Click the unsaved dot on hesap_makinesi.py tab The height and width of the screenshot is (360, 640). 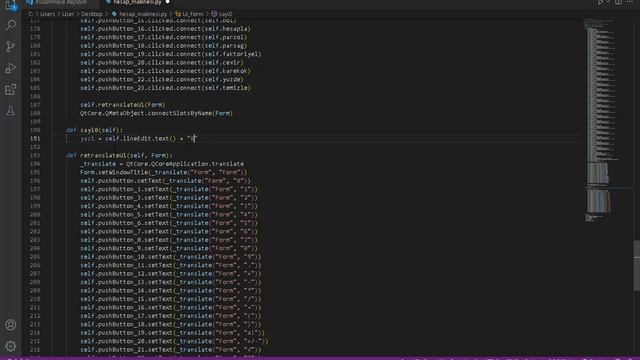(167, 2)
